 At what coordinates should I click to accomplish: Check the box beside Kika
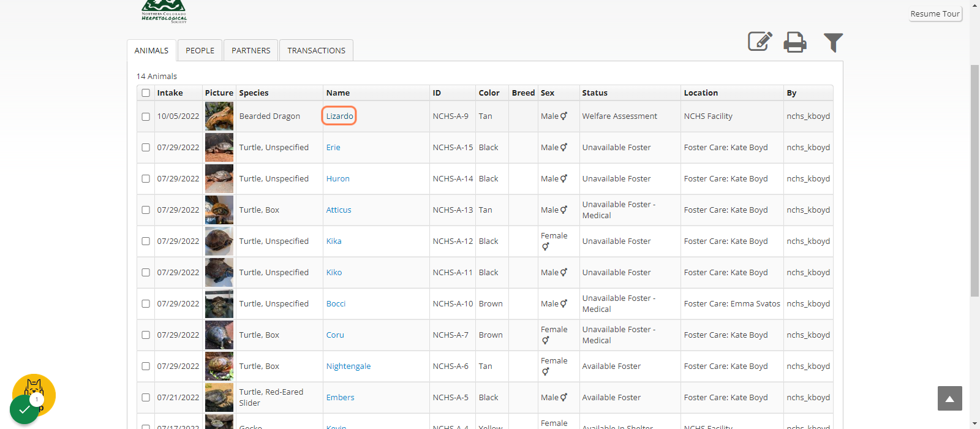click(146, 241)
